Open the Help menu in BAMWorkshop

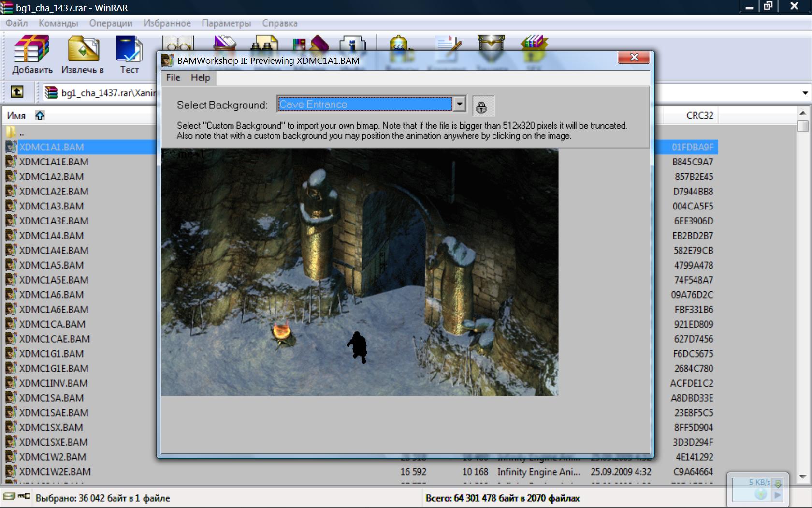coord(200,77)
